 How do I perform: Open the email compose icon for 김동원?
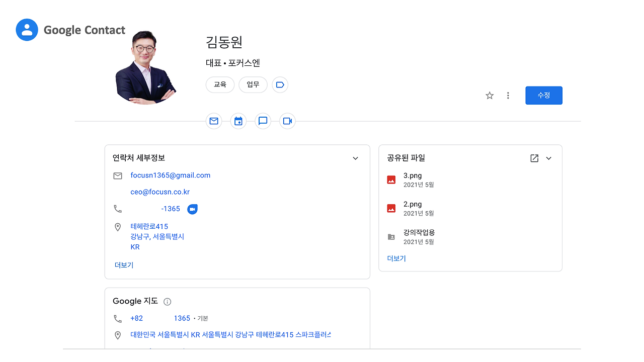click(x=213, y=121)
